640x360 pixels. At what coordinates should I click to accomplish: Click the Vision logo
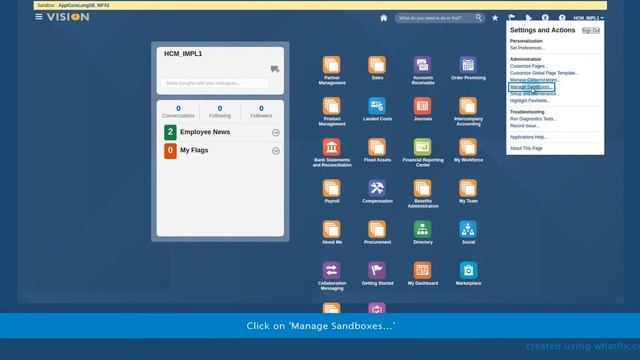point(68,17)
